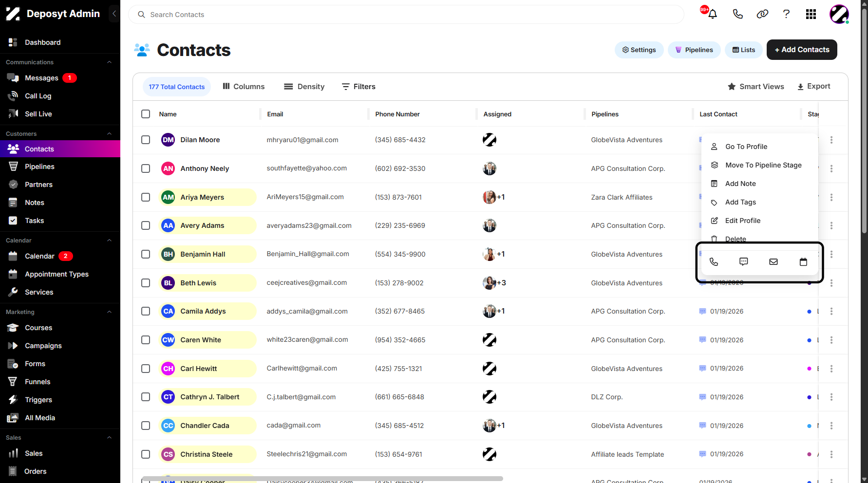Click the calendar icon in contact popup
The height and width of the screenshot is (483, 868).
pyautogui.click(x=803, y=262)
